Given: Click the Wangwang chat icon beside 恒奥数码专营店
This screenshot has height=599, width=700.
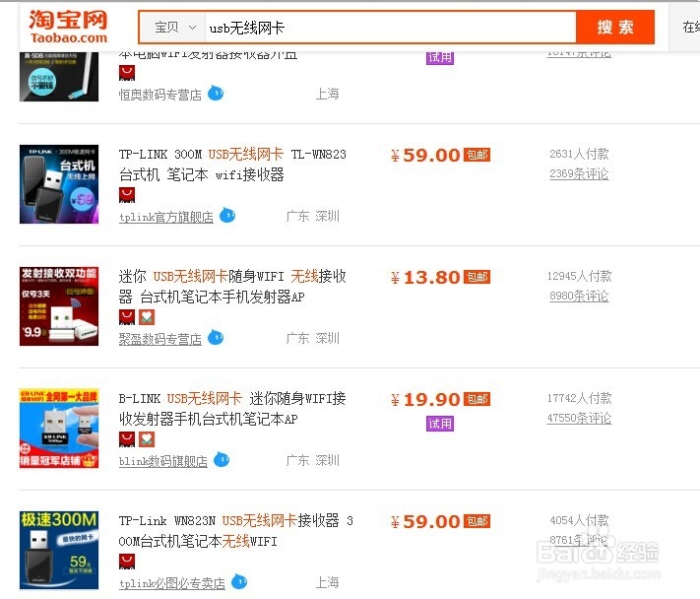Looking at the screenshot, I should point(216,94).
